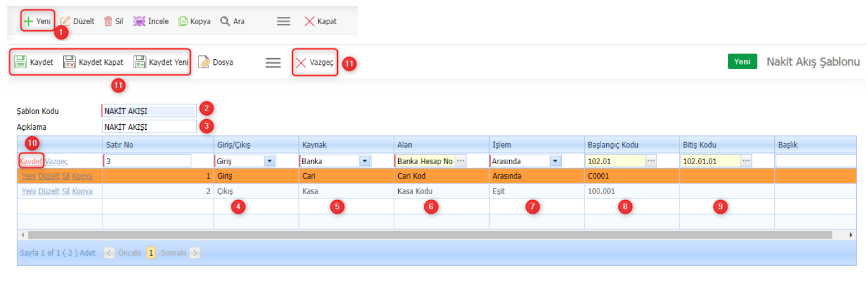Open Dosya attachment button

click(x=215, y=62)
